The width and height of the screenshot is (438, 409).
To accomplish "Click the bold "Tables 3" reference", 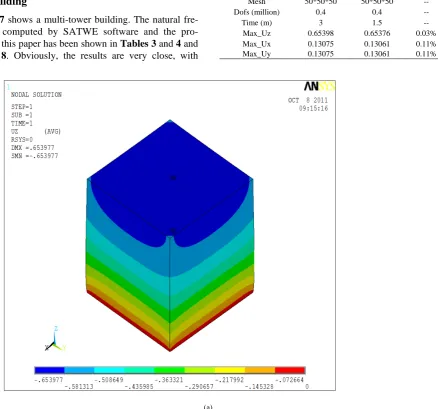I will point(138,44).
